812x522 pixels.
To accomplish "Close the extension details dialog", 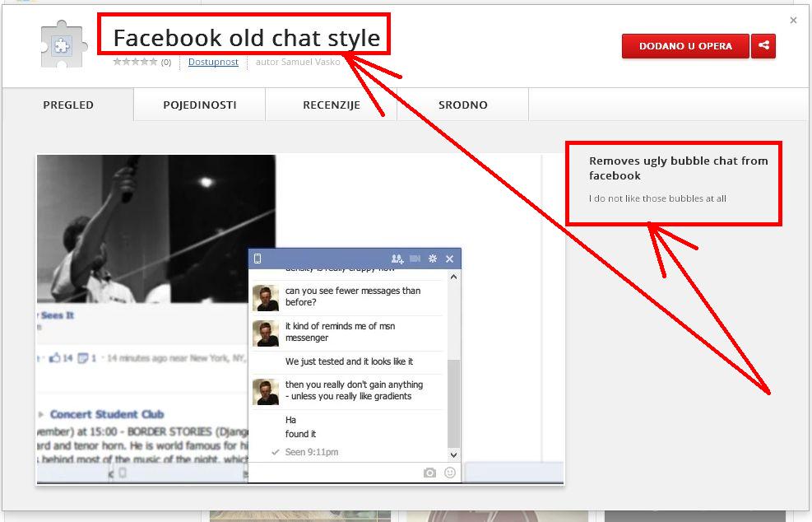I will pyautogui.click(x=793, y=21).
